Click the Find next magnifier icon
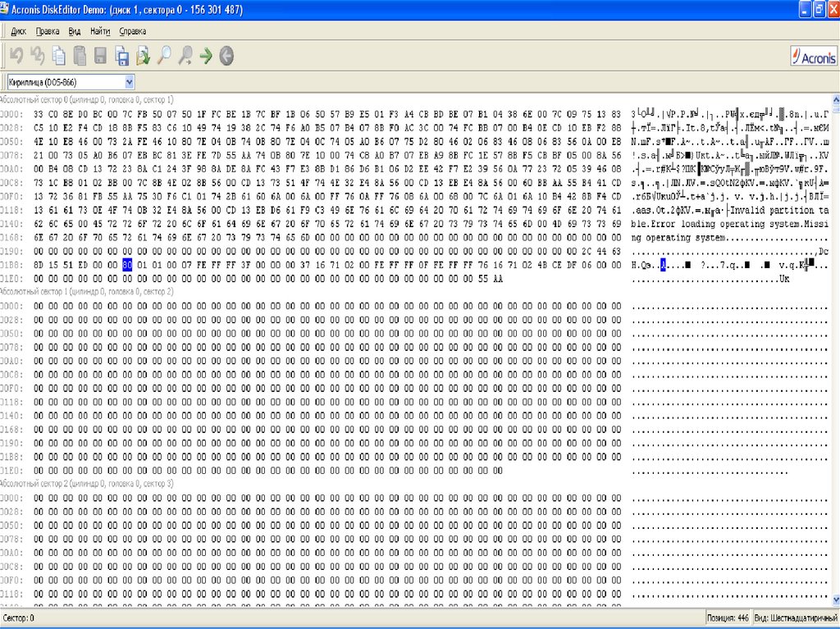840x629 pixels. click(185, 56)
